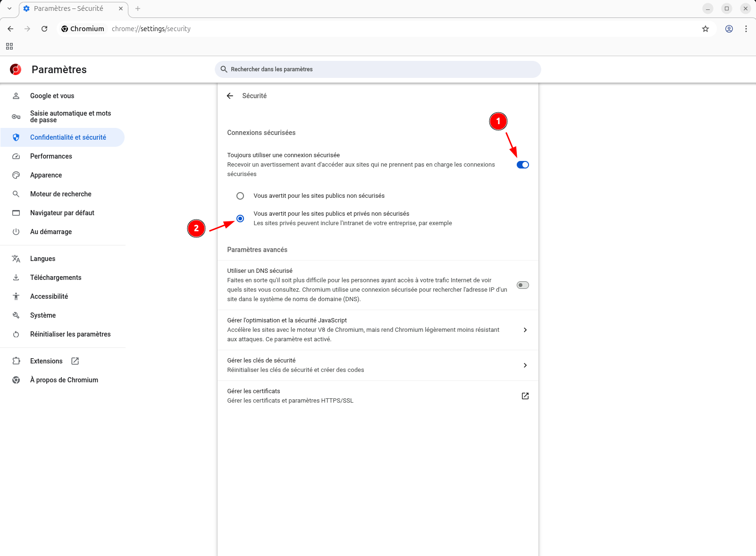Click the new tab plus icon

(138, 8)
